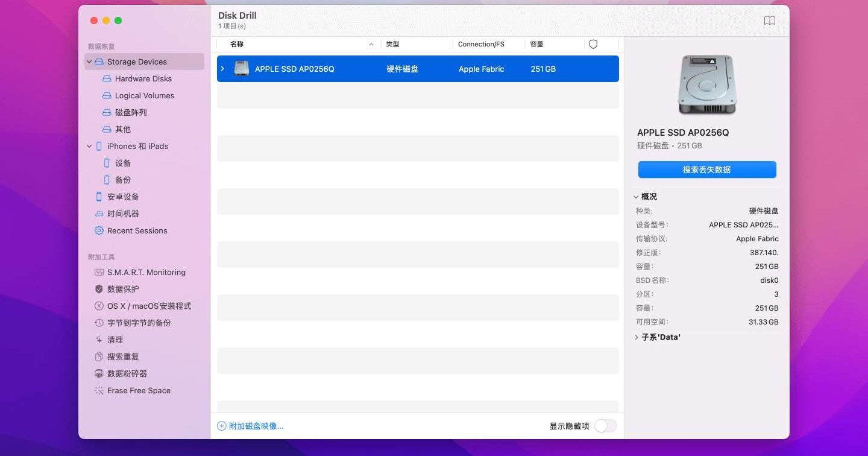
Task: Select 安卓设备 phone icon
Action: click(99, 197)
